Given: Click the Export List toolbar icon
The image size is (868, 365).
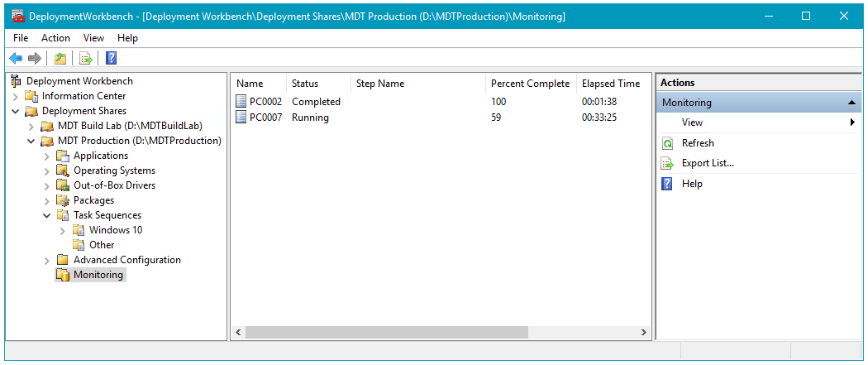Looking at the screenshot, I should click(x=85, y=58).
